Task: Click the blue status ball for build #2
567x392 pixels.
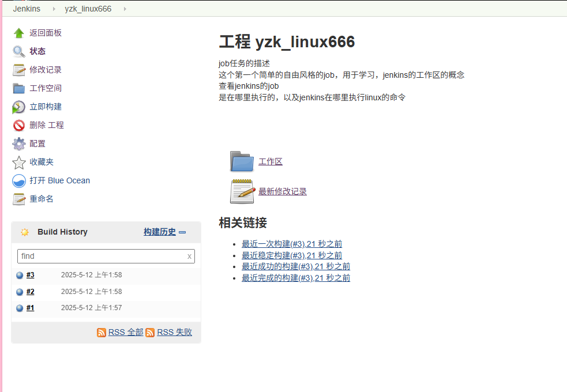Action: click(20, 292)
